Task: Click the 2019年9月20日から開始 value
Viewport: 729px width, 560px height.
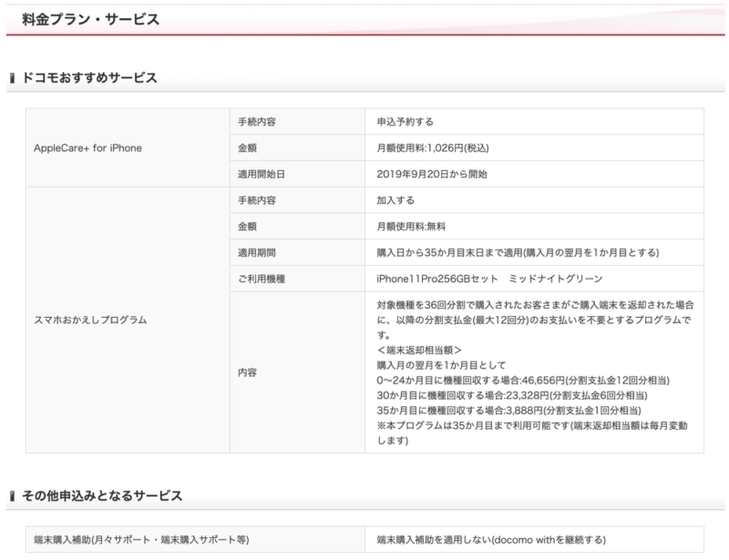Action: coord(431,174)
